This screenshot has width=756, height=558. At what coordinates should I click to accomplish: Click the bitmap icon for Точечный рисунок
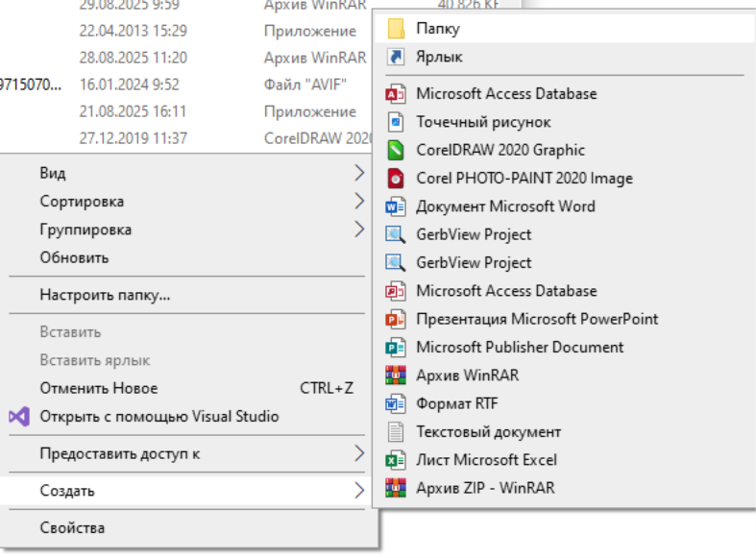[396, 122]
